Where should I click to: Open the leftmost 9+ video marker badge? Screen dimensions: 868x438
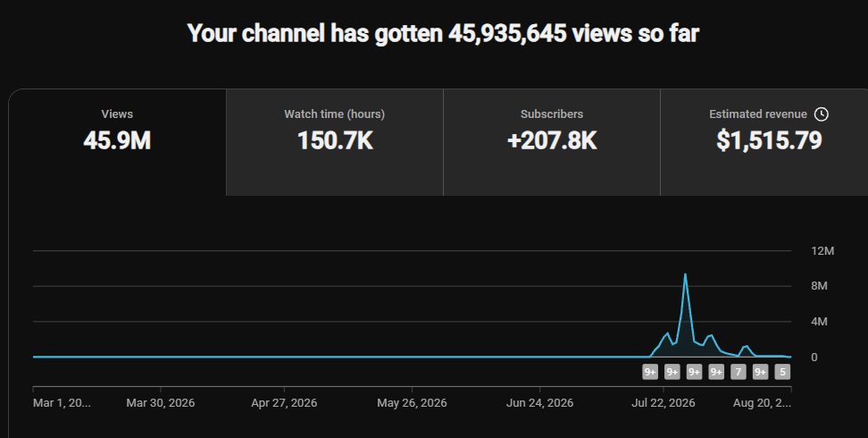[650, 372]
